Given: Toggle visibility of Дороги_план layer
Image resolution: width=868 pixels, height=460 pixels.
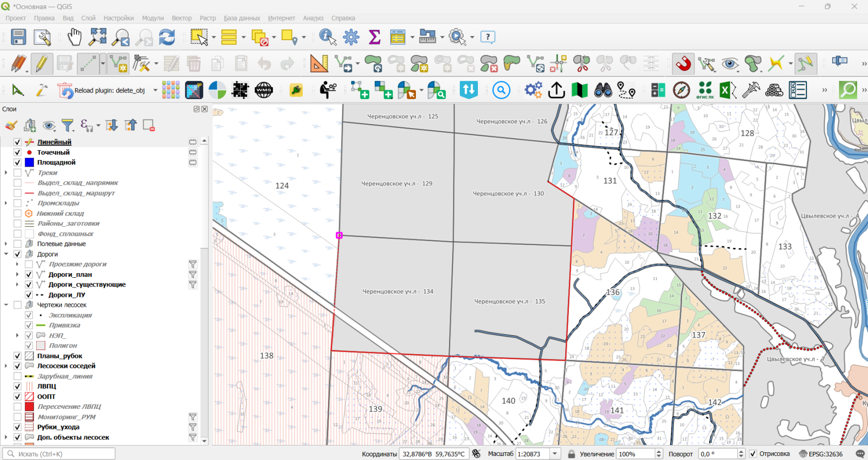Looking at the screenshot, I should click(29, 275).
